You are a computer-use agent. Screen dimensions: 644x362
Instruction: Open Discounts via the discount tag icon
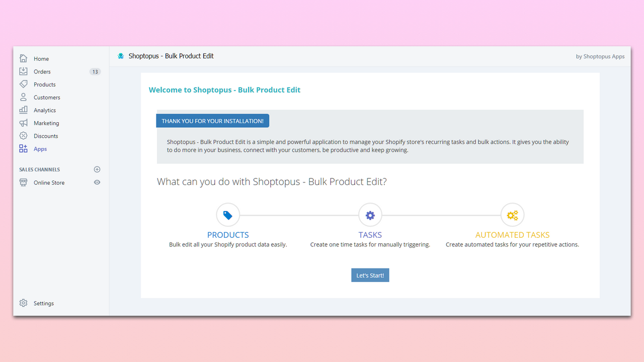pyautogui.click(x=23, y=136)
